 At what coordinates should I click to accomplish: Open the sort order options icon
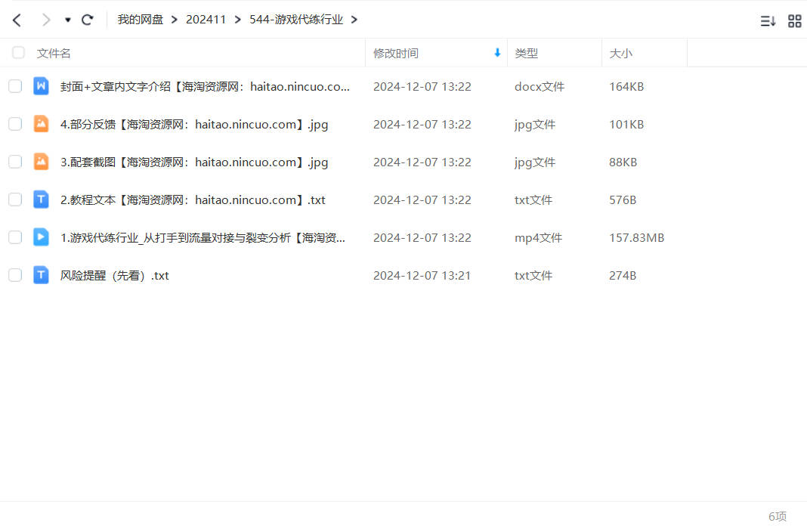point(768,21)
